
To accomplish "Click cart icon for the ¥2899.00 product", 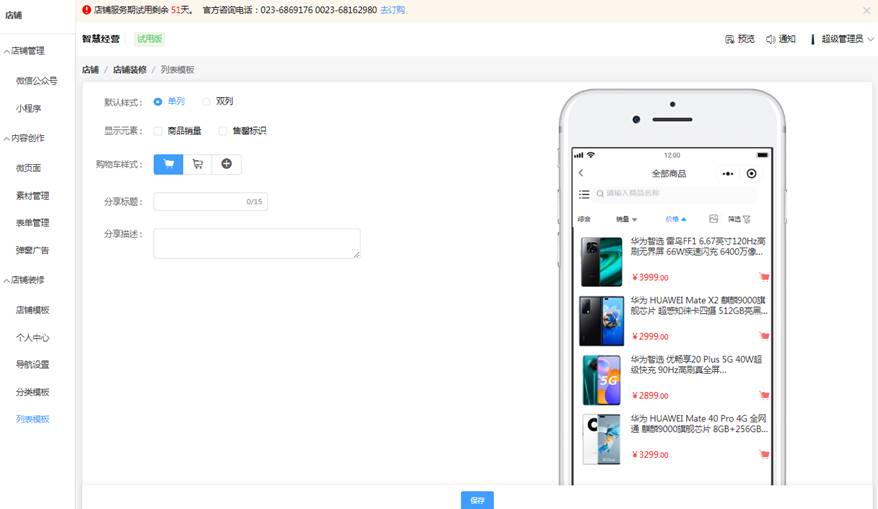I will coord(764,395).
